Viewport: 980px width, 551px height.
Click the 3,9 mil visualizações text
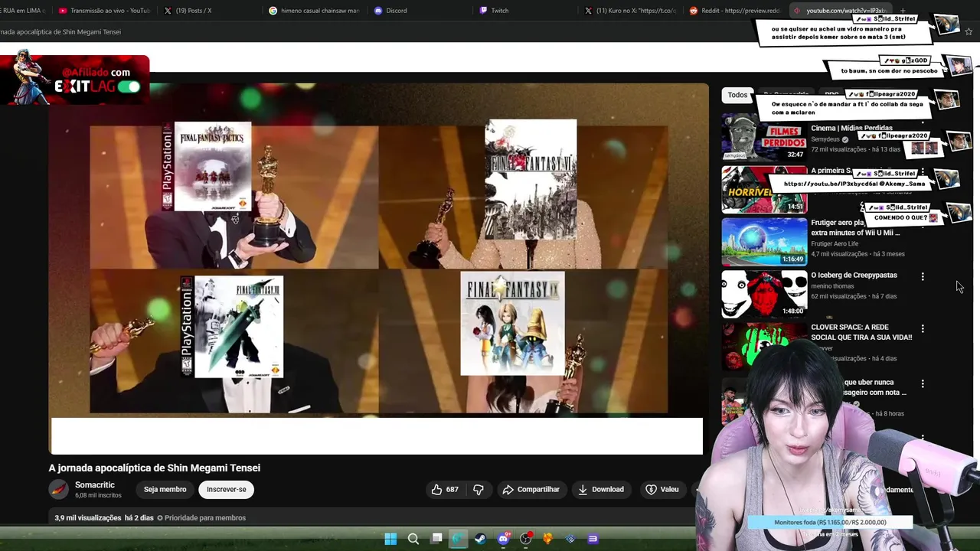pos(88,518)
